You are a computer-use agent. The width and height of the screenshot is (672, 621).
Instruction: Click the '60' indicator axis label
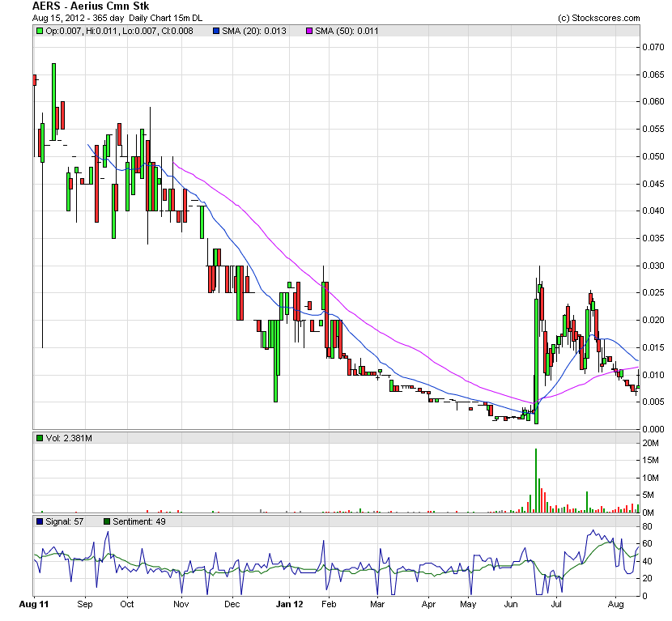pyautogui.click(x=647, y=543)
